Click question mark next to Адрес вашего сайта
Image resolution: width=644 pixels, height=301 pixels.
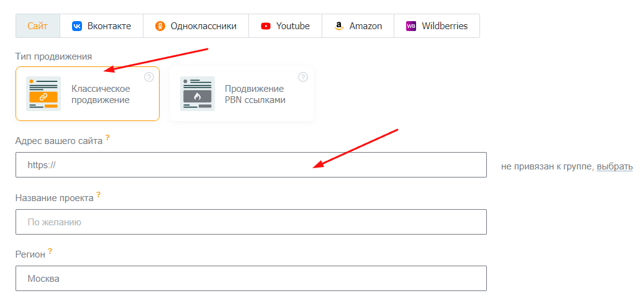tap(107, 138)
